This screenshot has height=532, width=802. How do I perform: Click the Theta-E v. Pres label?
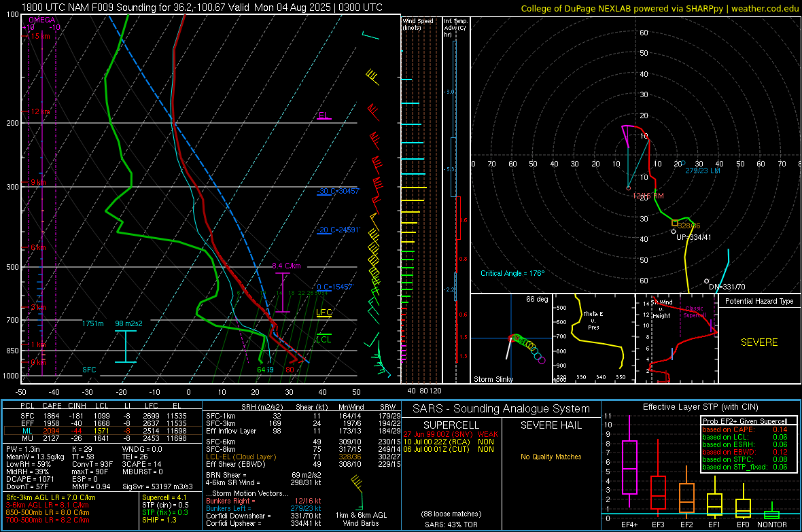coord(593,320)
